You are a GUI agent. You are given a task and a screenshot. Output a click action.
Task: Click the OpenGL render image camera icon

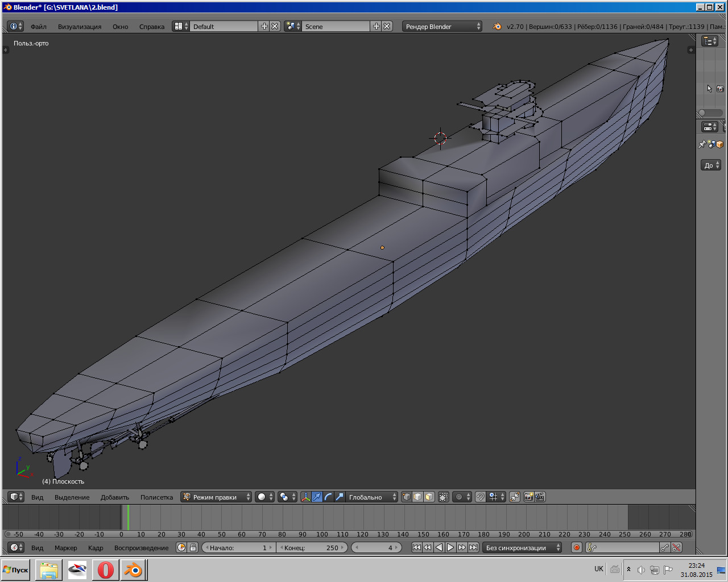point(528,497)
